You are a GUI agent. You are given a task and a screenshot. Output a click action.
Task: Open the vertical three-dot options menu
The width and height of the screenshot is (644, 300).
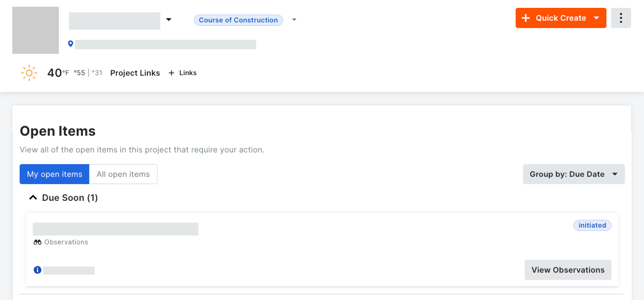[621, 18]
